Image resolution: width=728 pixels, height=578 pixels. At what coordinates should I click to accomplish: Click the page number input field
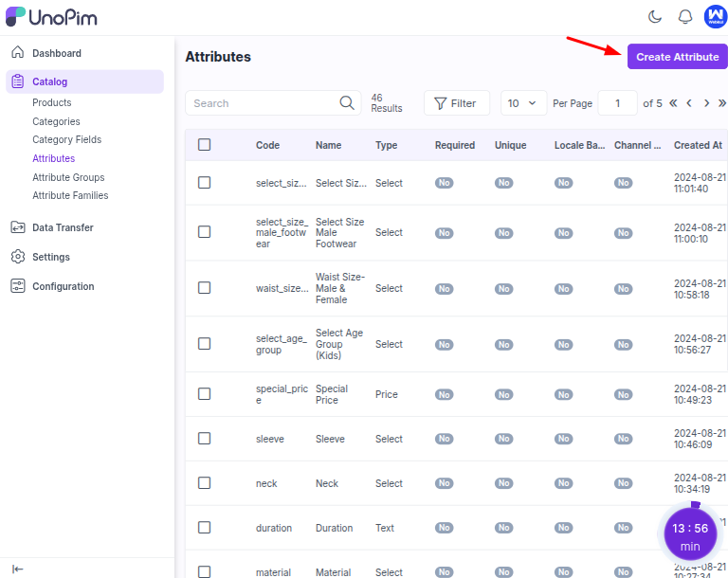[x=617, y=103]
